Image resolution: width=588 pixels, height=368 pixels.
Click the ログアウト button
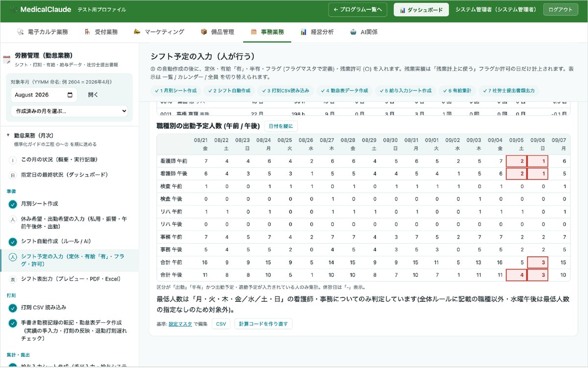click(x=561, y=10)
